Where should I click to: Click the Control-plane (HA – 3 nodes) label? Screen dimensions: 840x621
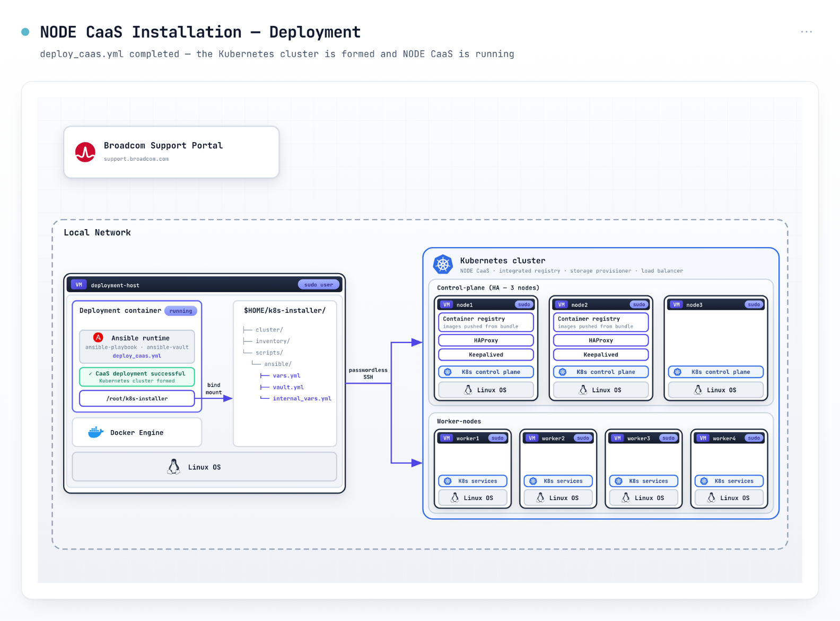pos(488,288)
